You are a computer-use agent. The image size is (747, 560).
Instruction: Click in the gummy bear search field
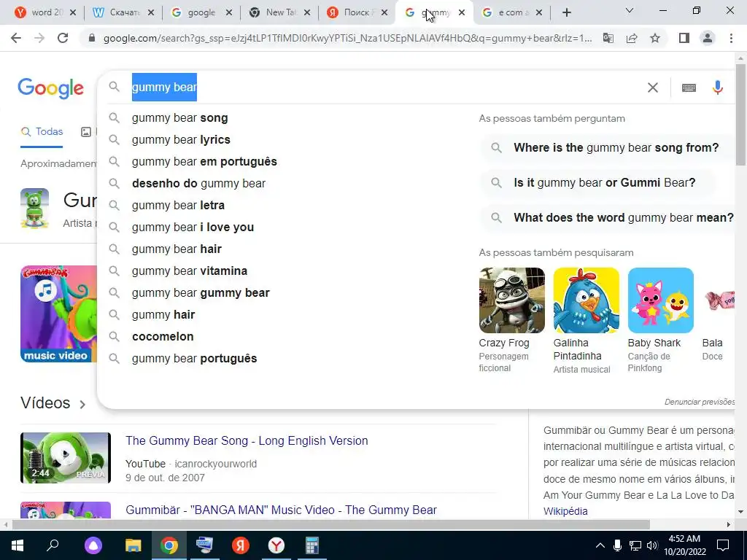(x=381, y=87)
